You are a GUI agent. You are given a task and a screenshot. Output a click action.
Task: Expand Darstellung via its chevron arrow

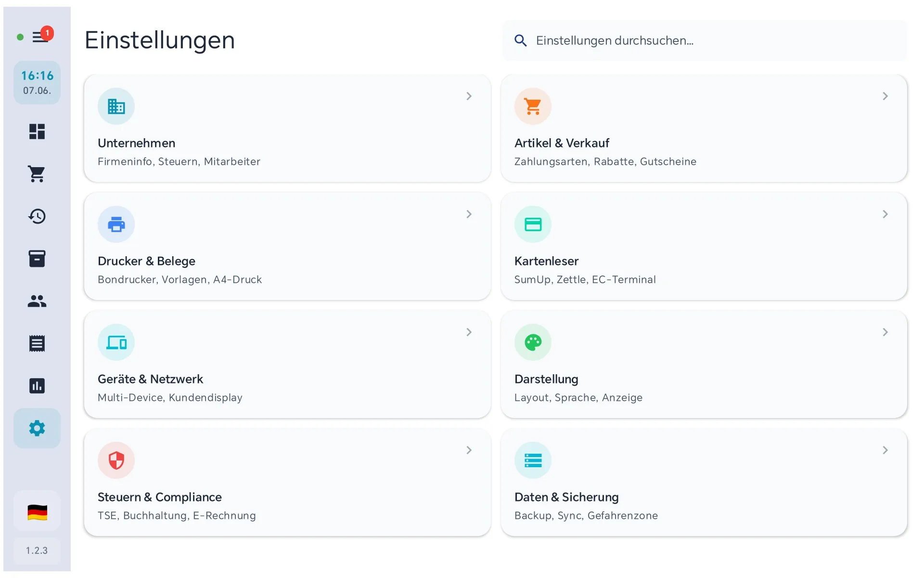(885, 332)
